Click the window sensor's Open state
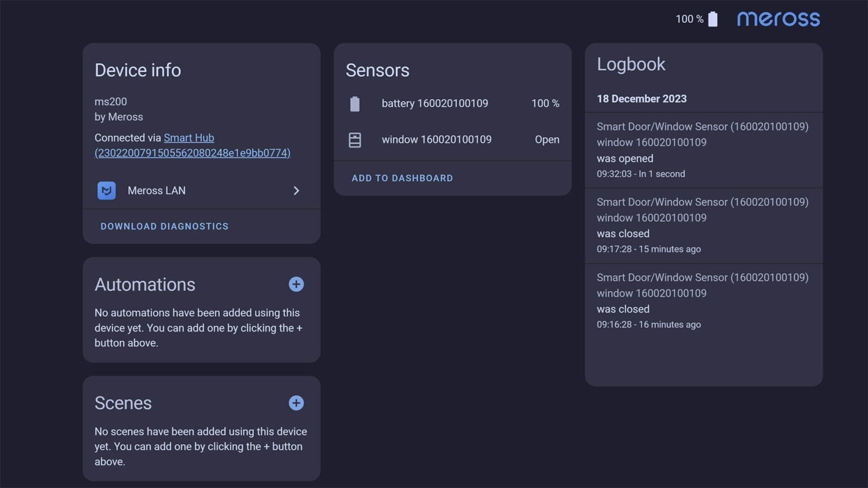868x488 pixels. pyautogui.click(x=546, y=140)
